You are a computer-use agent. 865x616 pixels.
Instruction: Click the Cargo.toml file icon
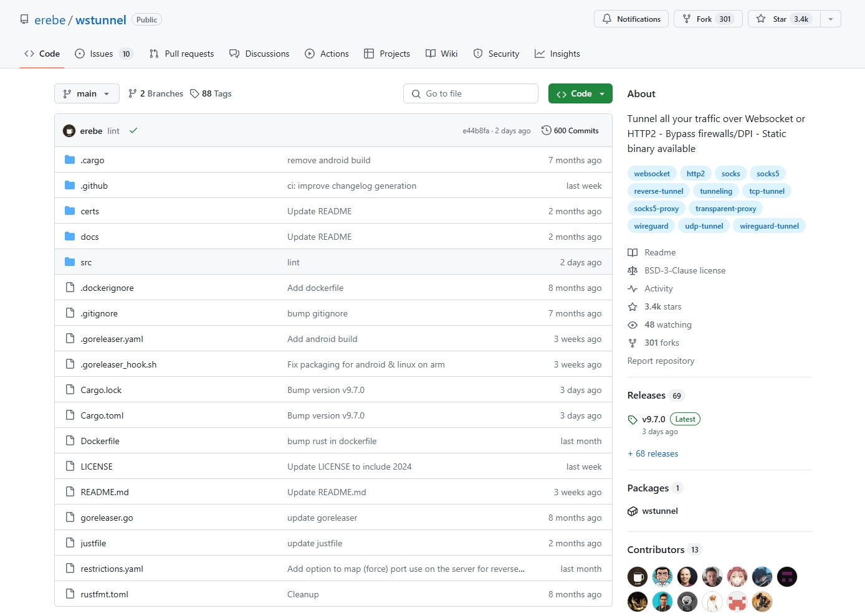click(70, 415)
